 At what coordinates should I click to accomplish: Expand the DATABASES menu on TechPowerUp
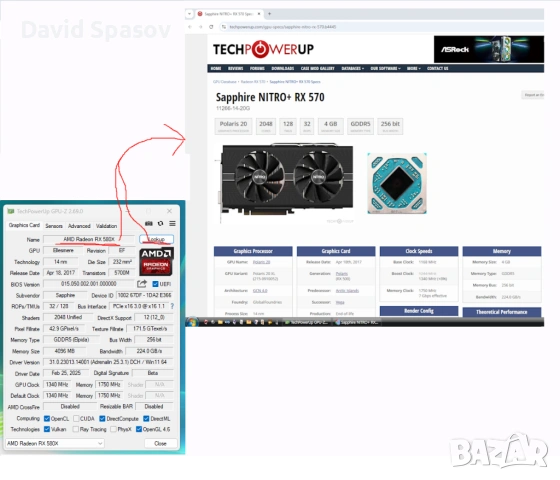tap(352, 68)
